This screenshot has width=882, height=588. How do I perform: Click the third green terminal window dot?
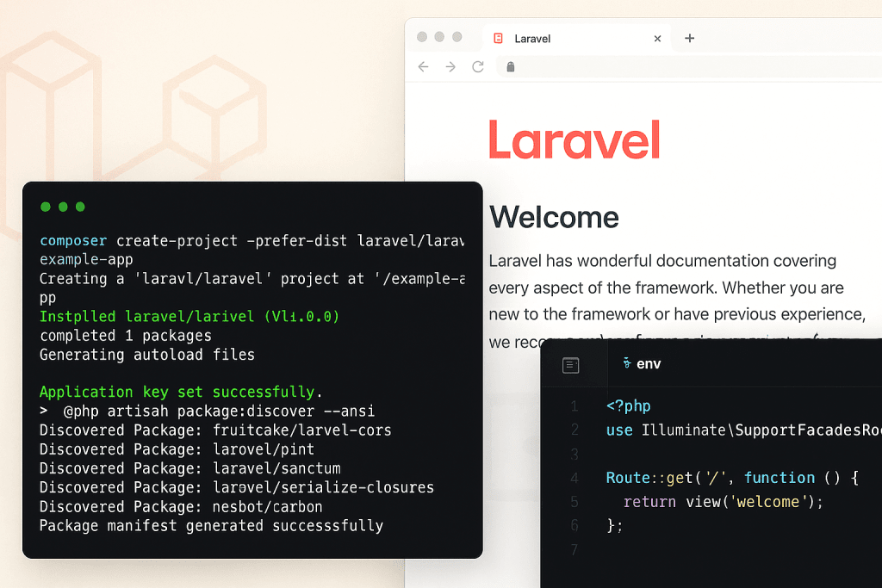80,207
